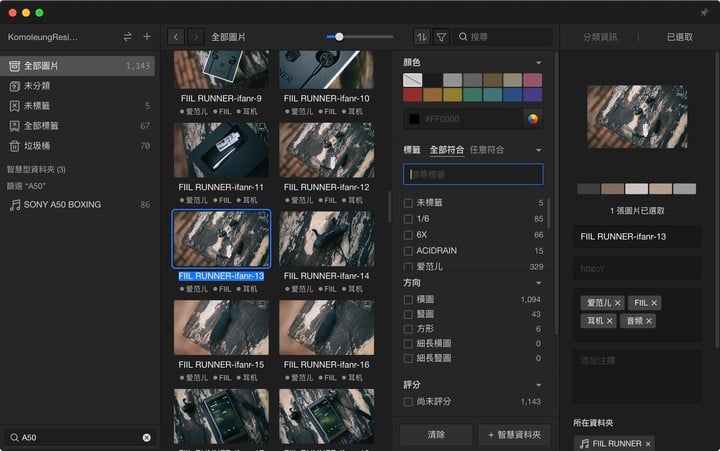Pick the purple color swatch
This screenshot has width=720, height=451.
533,95
